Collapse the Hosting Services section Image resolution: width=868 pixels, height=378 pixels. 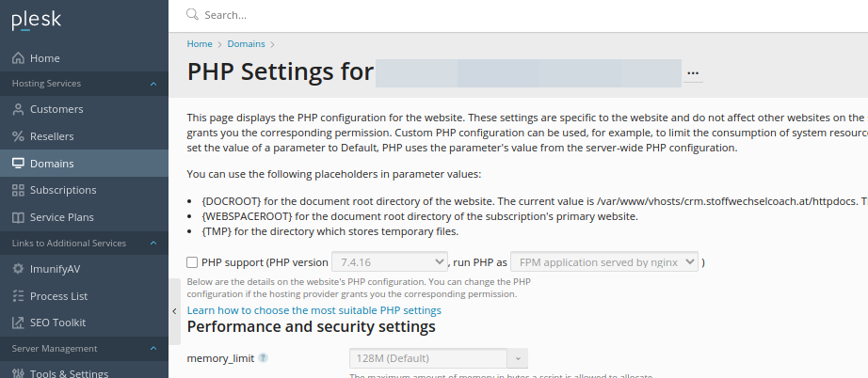pos(153,84)
